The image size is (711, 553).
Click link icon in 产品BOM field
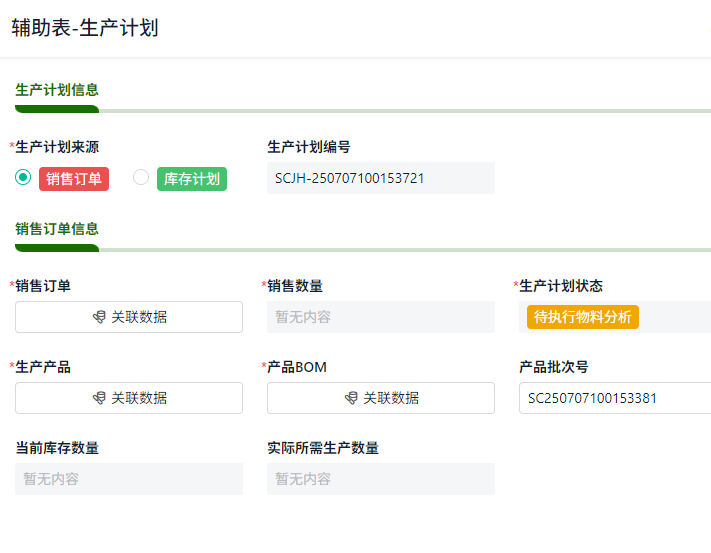350,398
